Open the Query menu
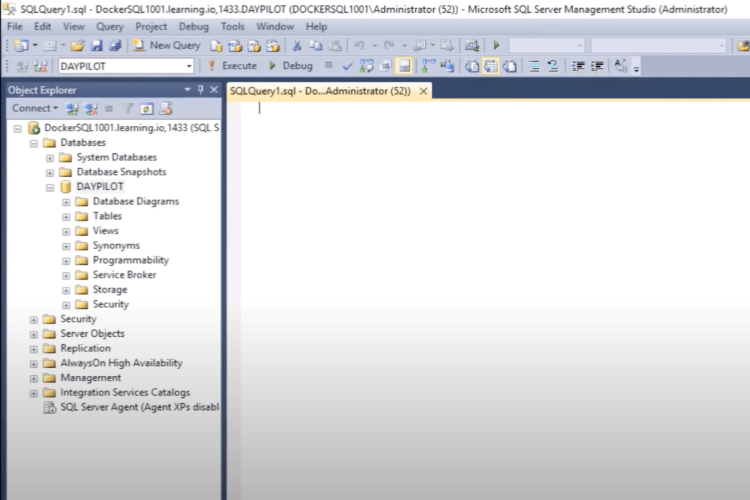Screen dimensions: 750x500 pos(110,26)
